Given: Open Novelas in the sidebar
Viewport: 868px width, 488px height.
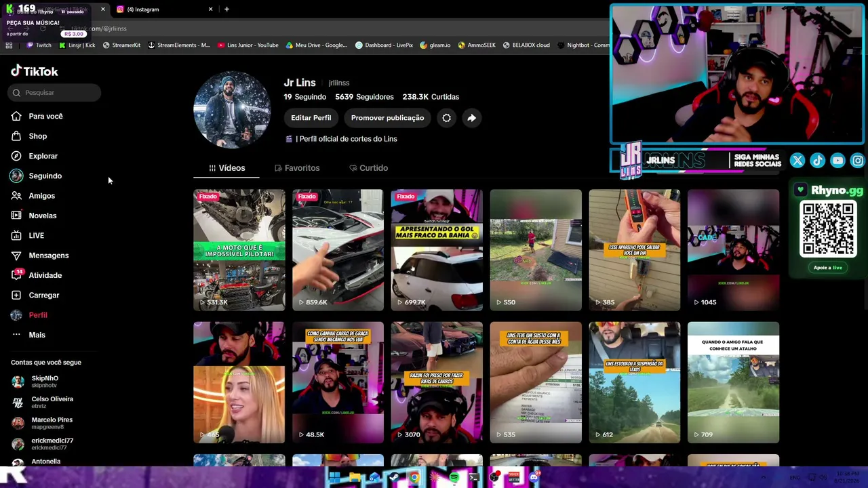Looking at the screenshot, I should coord(34,216).
